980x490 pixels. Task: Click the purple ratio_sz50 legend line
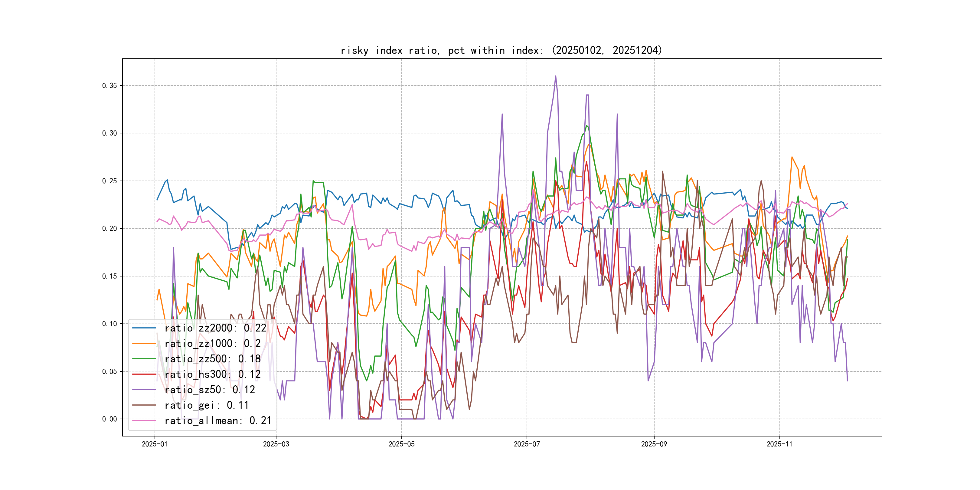tap(144, 390)
